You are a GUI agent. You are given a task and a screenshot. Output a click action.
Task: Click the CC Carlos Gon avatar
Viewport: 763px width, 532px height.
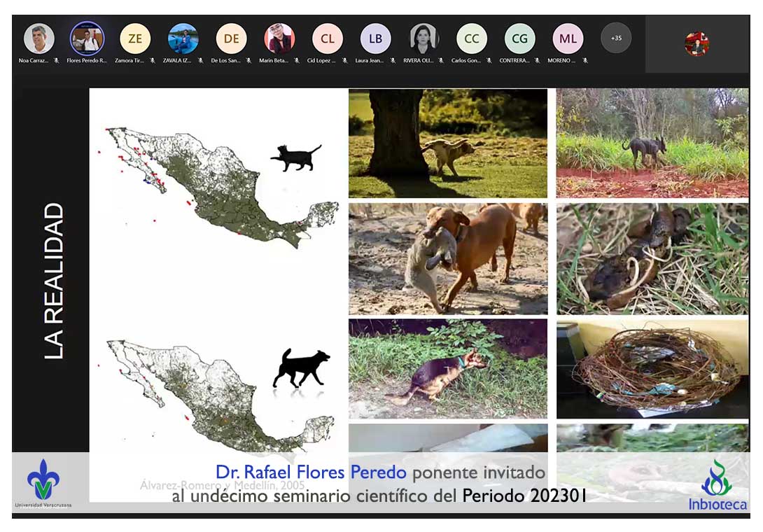[472, 39]
